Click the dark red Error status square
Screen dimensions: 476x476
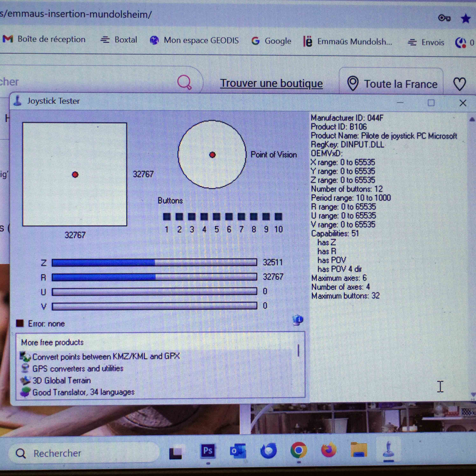[20, 323]
